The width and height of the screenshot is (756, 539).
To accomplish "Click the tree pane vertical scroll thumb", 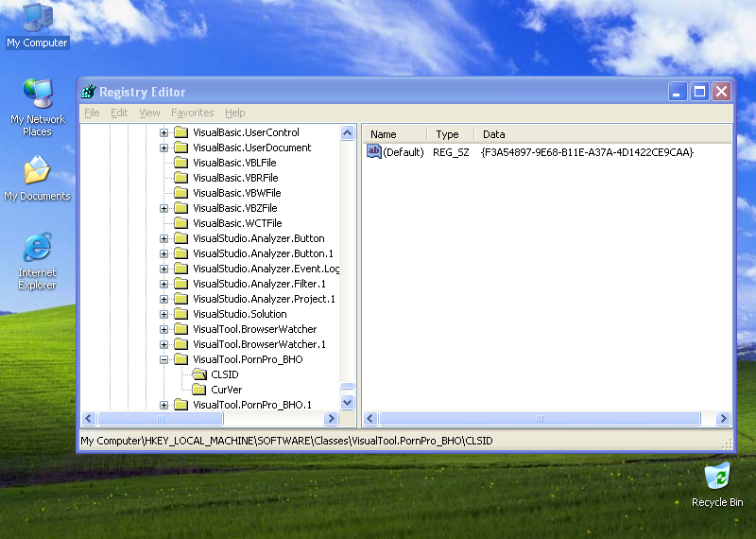I will (x=347, y=386).
